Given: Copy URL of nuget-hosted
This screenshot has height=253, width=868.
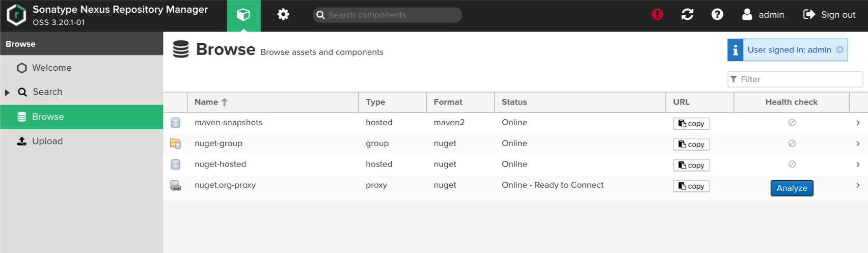Looking at the screenshot, I should (691, 165).
